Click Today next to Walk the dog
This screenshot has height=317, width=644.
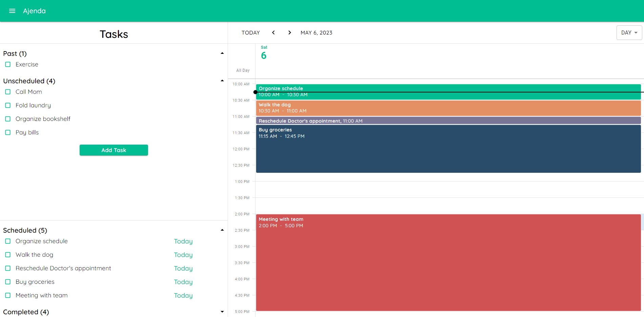coord(183,255)
